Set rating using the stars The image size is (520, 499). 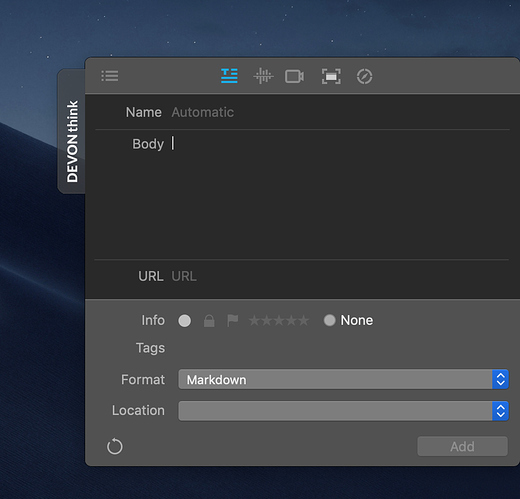click(x=279, y=321)
